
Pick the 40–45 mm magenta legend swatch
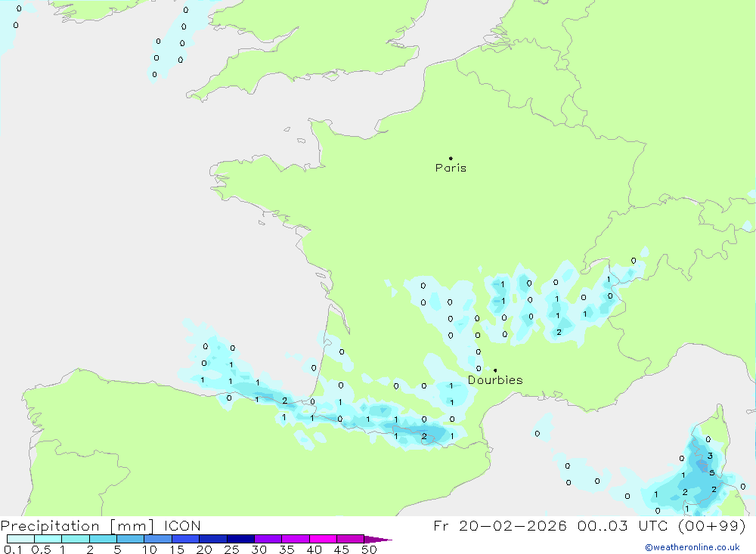[x=323, y=539]
